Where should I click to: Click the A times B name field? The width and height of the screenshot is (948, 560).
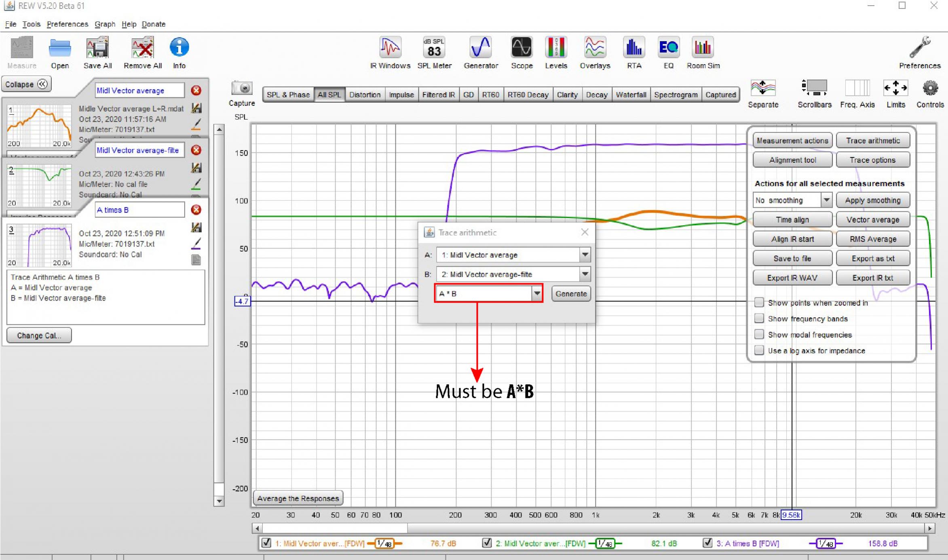[139, 210]
